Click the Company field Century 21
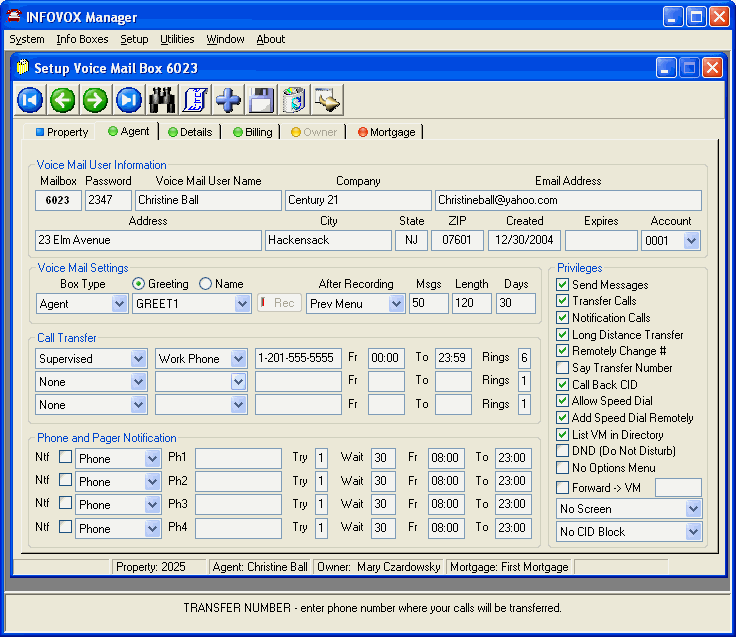 (358, 200)
